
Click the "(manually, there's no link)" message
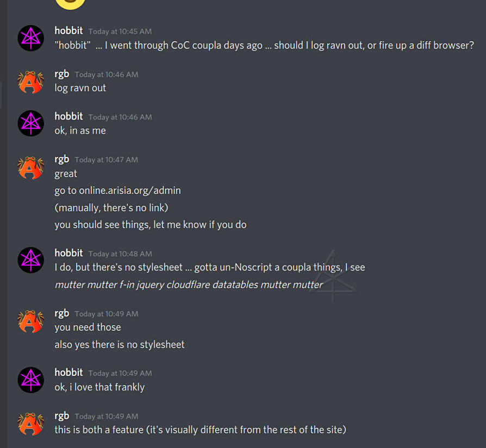(x=111, y=207)
